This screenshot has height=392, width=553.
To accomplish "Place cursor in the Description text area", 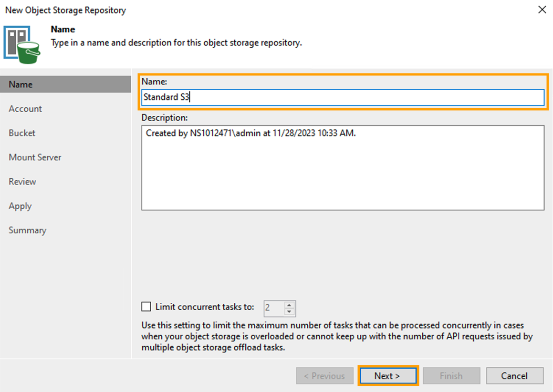I will [343, 167].
